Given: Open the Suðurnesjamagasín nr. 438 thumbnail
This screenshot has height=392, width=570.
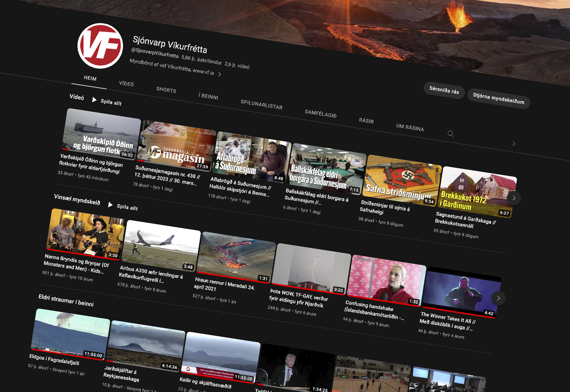Looking at the screenshot, I should [177, 146].
